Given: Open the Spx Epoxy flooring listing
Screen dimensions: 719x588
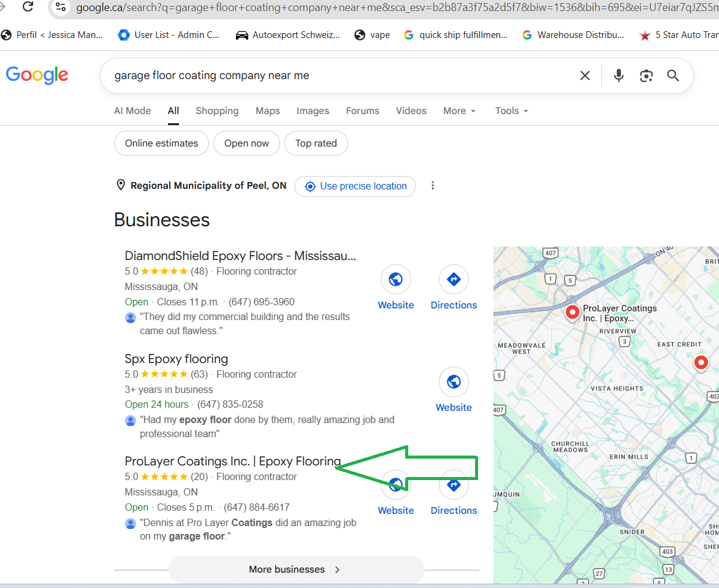Looking at the screenshot, I should 176,359.
